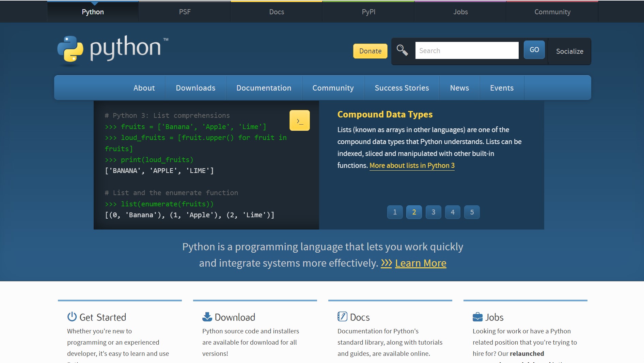Click the triple chevron before Learn More
This screenshot has width=644, height=363.
[x=386, y=263]
